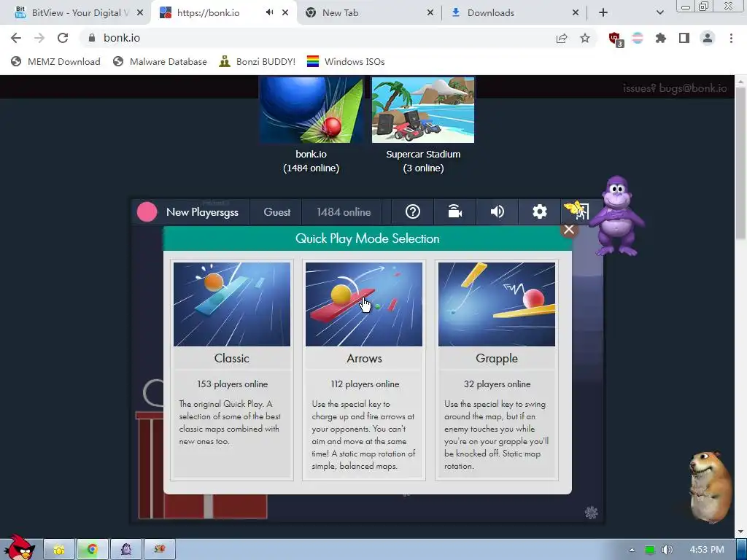
Task: Click the hamster desktop character
Action: (710, 486)
